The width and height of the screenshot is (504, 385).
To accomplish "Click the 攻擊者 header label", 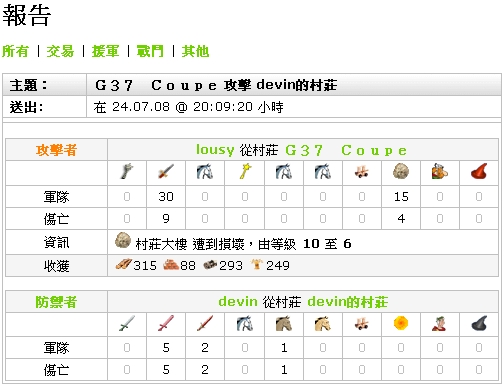I will tap(56, 150).
